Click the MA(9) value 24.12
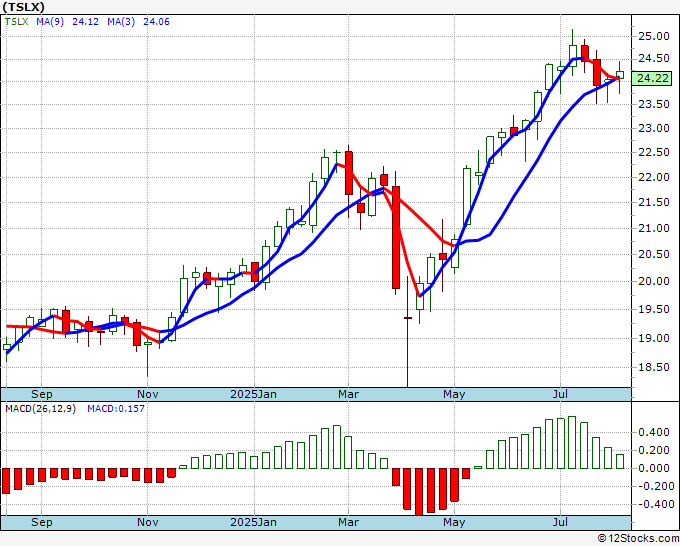680x546 pixels. coord(85,22)
